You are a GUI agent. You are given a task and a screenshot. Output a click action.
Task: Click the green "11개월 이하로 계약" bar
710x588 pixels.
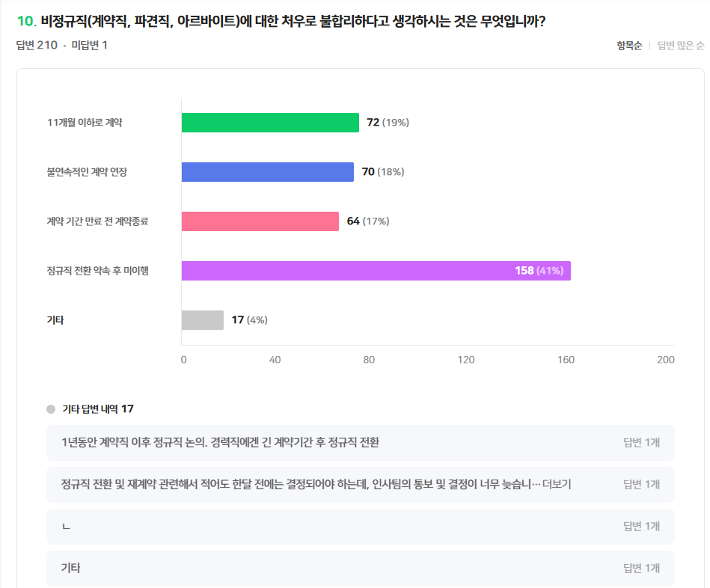(x=270, y=123)
